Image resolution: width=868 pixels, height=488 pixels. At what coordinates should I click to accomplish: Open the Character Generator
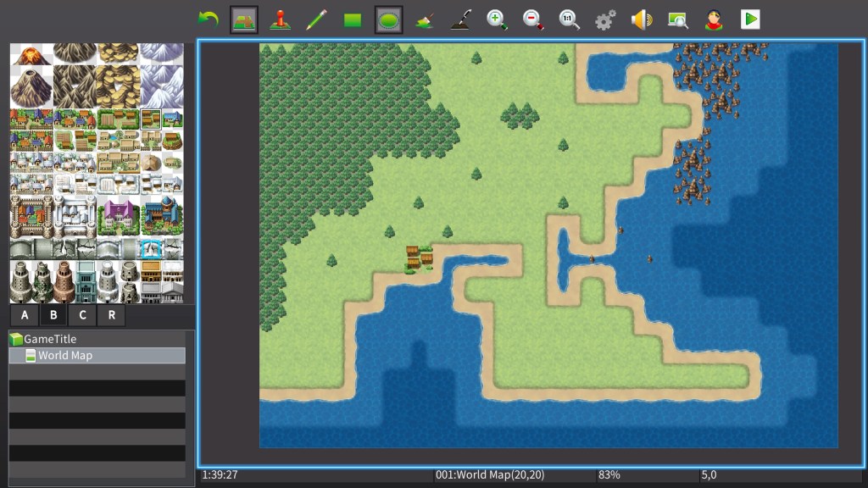coord(714,19)
